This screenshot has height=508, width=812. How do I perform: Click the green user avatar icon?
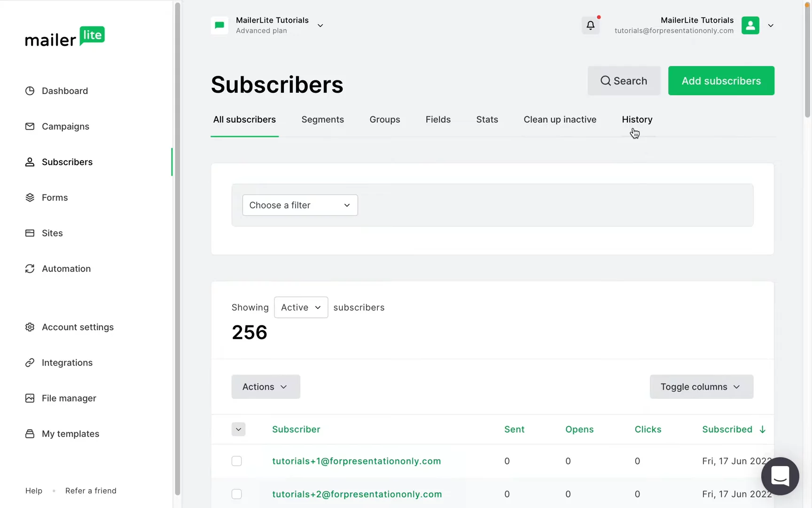point(750,25)
